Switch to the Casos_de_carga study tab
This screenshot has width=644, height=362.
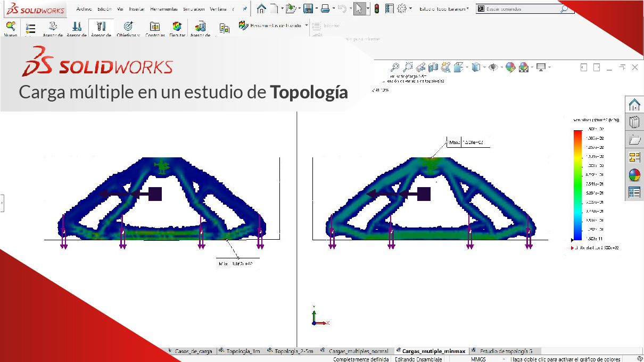pos(190,351)
